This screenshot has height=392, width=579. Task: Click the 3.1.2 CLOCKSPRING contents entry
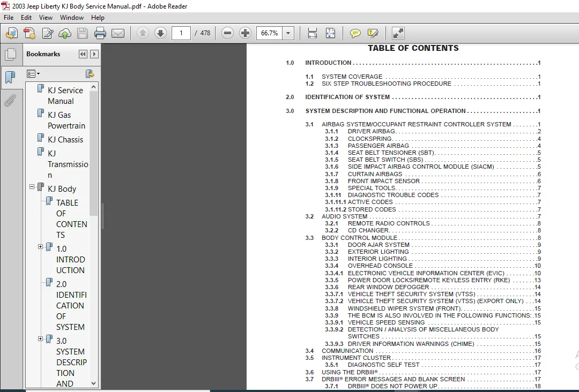click(x=433, y=139)
